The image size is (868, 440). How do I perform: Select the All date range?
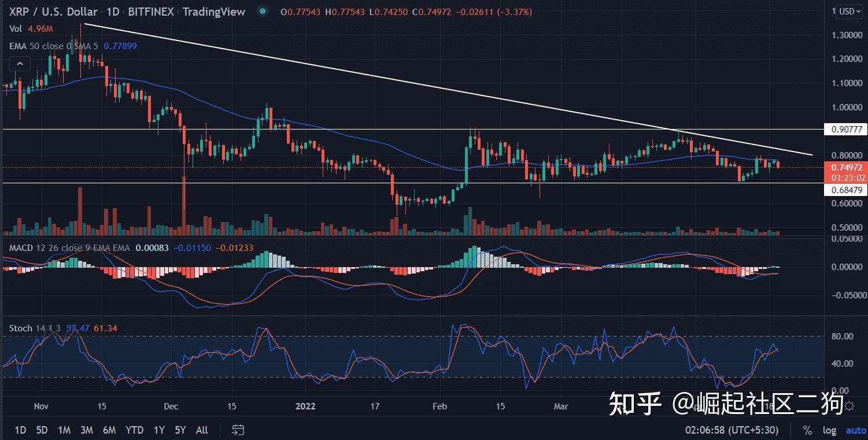coord(201,430)
